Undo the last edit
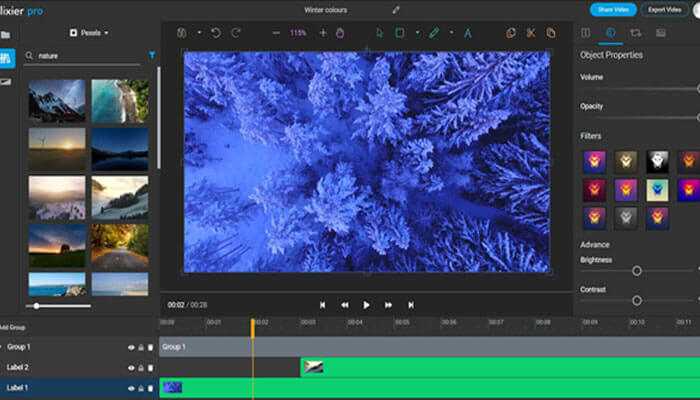700x400 pixels. 216,33
